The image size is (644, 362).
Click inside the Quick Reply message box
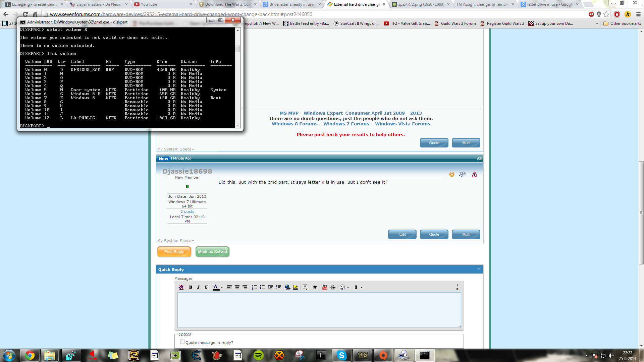319,310
